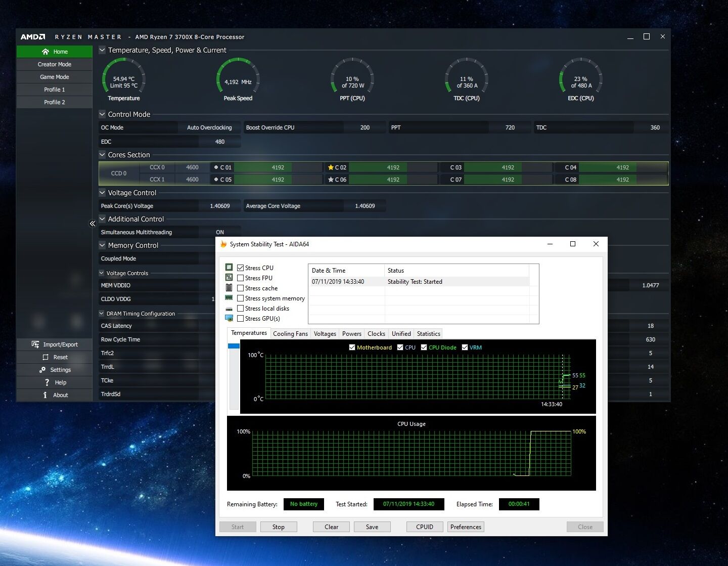This screenshot has height=566, width=728.
Task: Toggle the VRM temperature graph checkbox
Action: pos(465,347)
